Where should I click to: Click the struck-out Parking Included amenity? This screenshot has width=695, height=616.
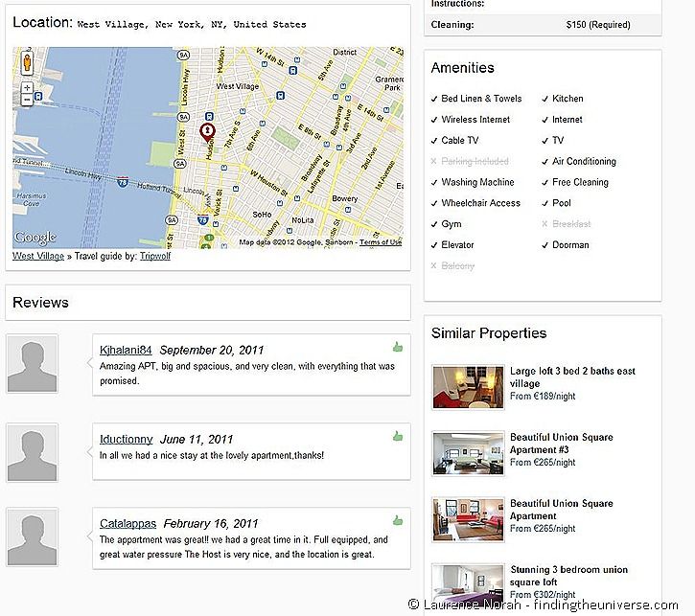pyautogui.click(x=475, y=161)
